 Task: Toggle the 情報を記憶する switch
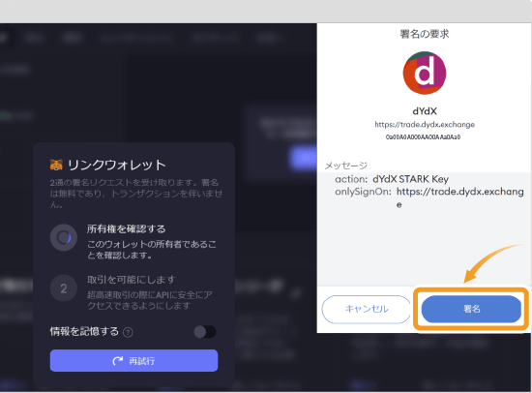tap(205, 332)
